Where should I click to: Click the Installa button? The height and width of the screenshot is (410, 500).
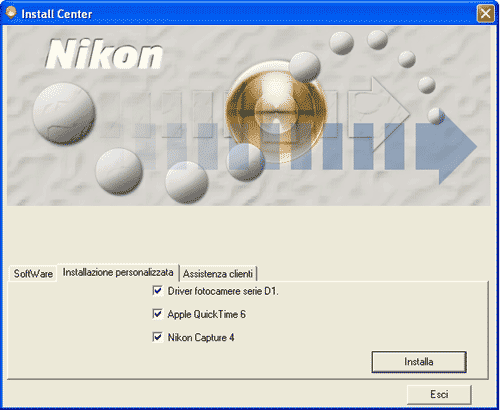pos(419,362)
